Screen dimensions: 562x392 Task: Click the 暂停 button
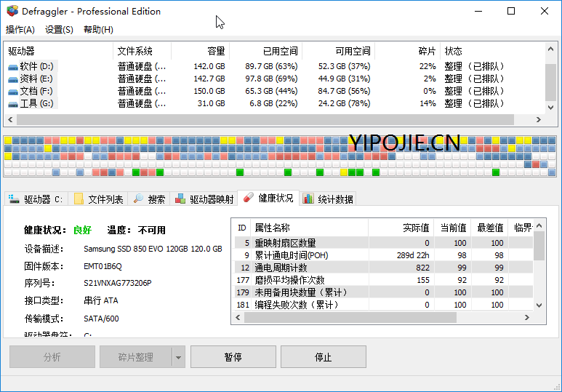click(233, 357)
